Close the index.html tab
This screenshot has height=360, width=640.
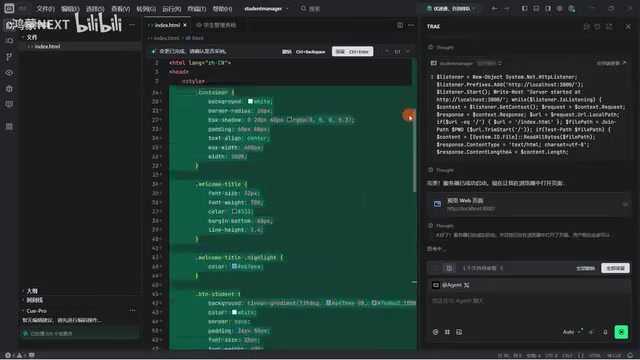185,25
